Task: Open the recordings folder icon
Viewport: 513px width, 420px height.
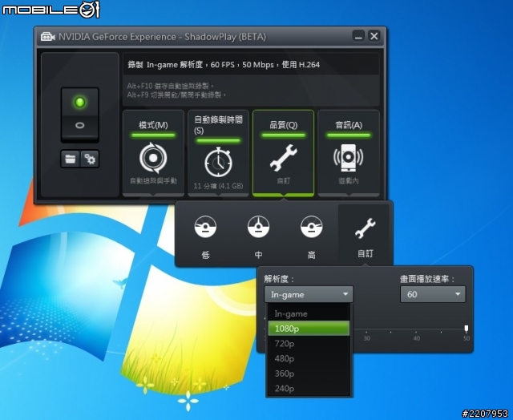Action: click(70, 159)
